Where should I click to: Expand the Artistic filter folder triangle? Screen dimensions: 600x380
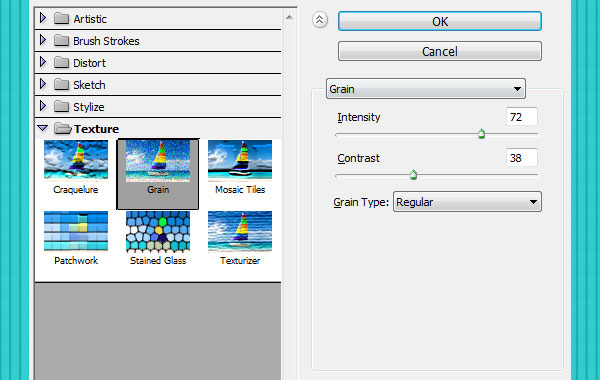(43, 18)
